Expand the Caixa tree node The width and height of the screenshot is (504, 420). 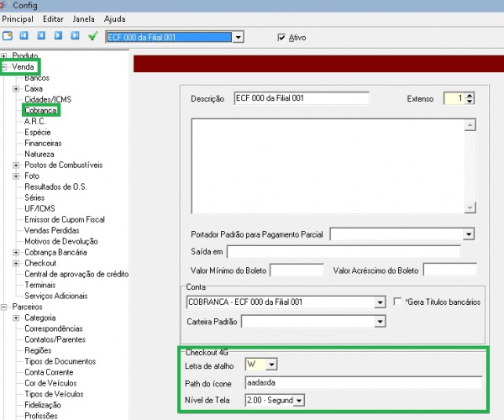[16, 88]
